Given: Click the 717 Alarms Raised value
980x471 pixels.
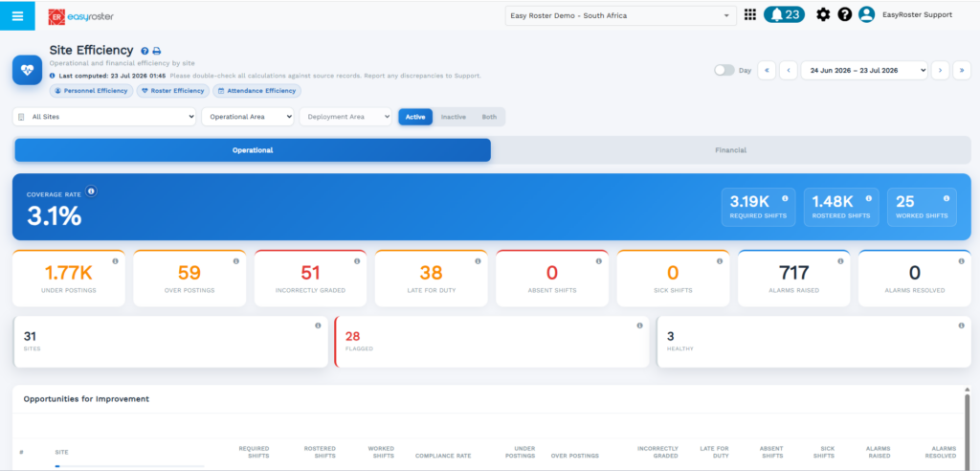Looking at the screenshot, I should 793,274.
